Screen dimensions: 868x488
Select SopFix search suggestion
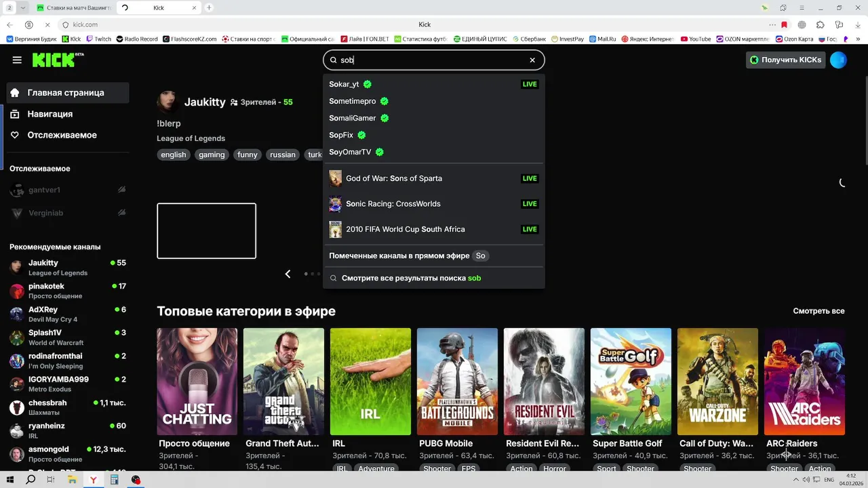point(434,135)
